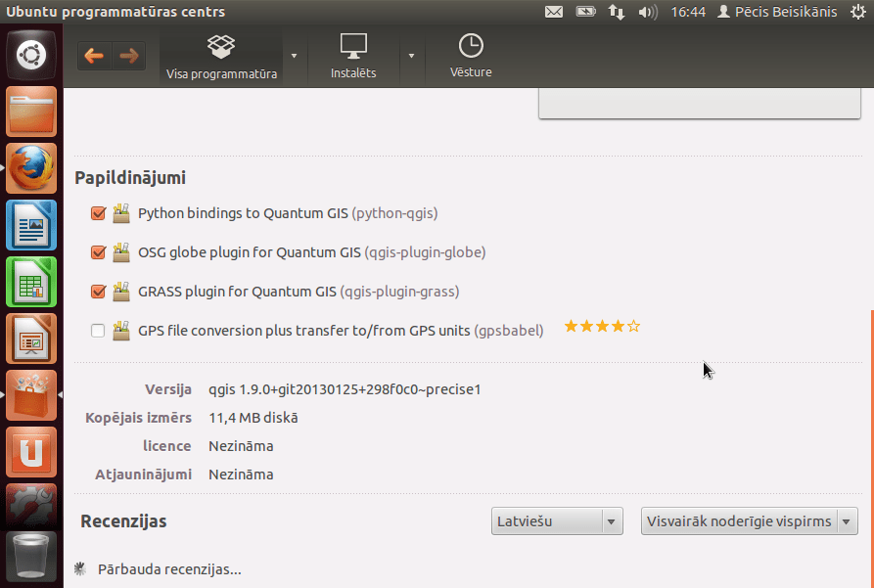The image size is (874, 588).
Task: Click version text qgis 1.9.0+git20130125
Action: 345,389
